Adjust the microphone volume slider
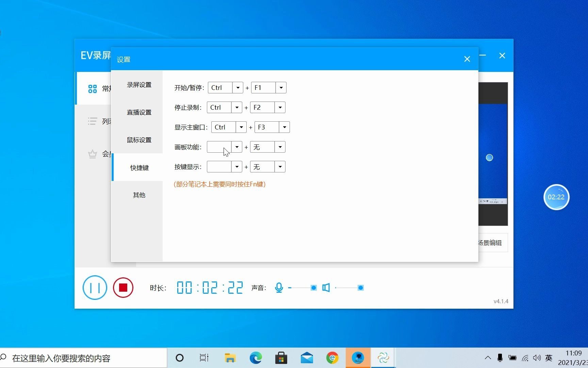 313,288
